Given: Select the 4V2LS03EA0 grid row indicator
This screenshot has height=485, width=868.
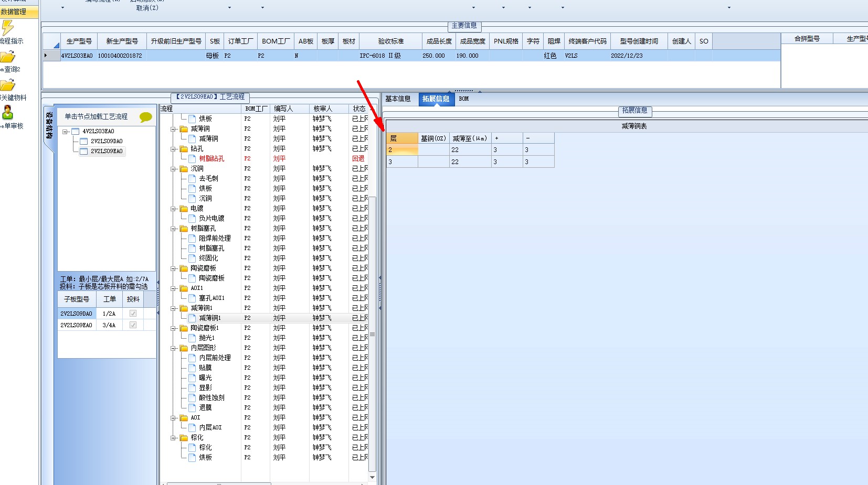Looking at the screenshot, I should click(x=51, y=56).
